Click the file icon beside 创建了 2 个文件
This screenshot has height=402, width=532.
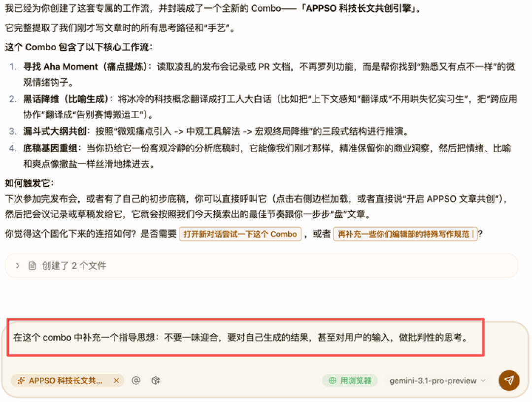coord(32,266)
